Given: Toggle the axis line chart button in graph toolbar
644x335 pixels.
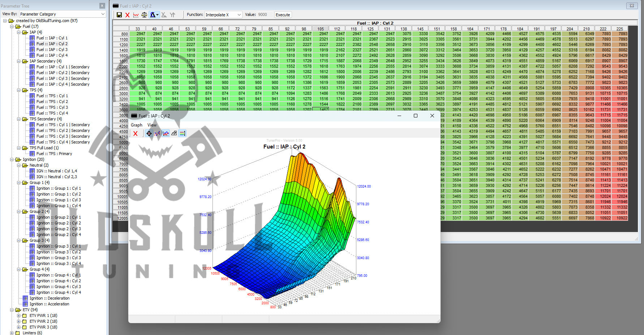Looking at the screenshot, I should tap(166, 133).
